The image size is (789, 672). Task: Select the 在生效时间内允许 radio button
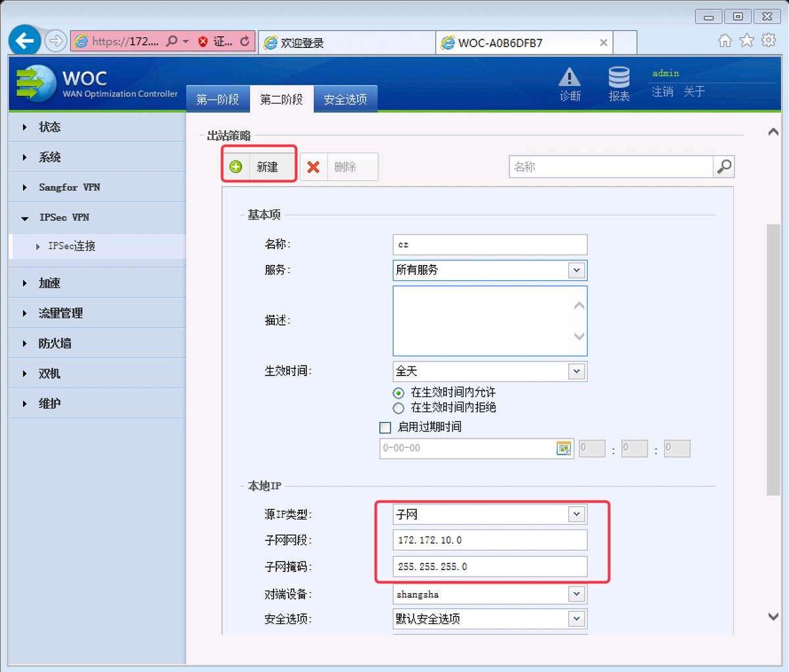398,393
